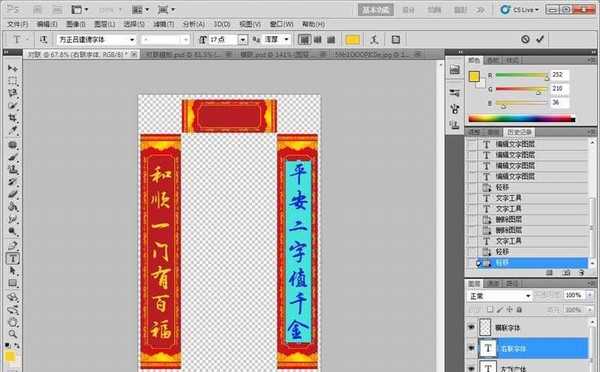Open the Tool Presets docked panel icon

455,93
